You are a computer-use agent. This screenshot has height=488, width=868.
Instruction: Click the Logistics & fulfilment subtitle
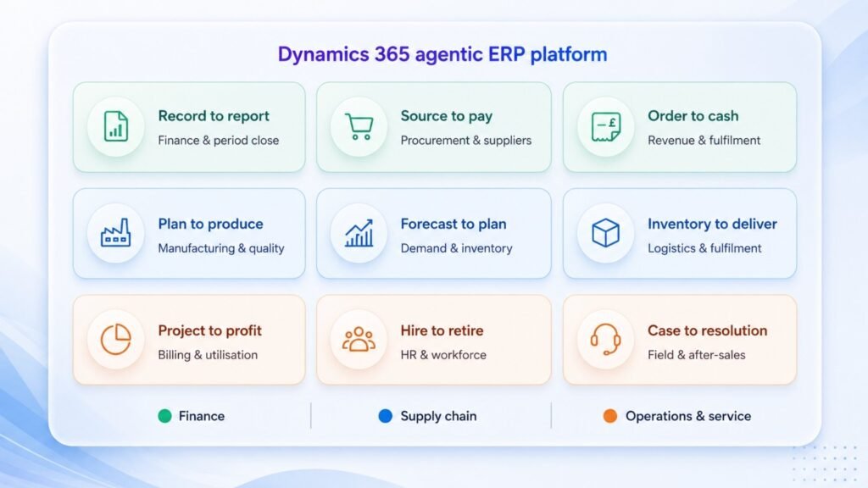(704, 248)
